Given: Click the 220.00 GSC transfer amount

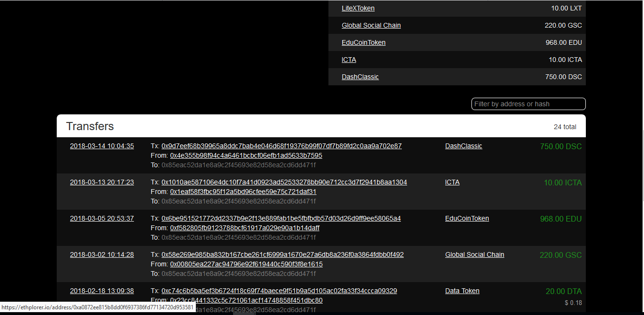Looking at the screenshot, I should tap(561, 255).
